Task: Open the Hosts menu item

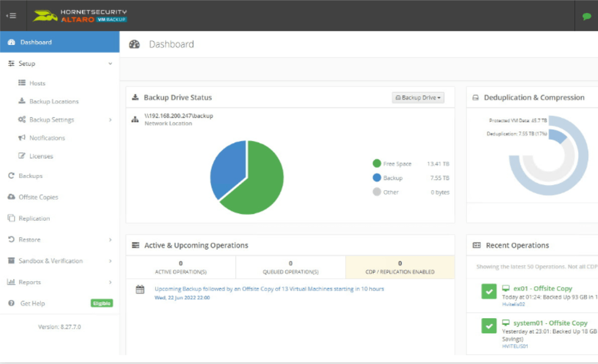Action: pos(37,83)
